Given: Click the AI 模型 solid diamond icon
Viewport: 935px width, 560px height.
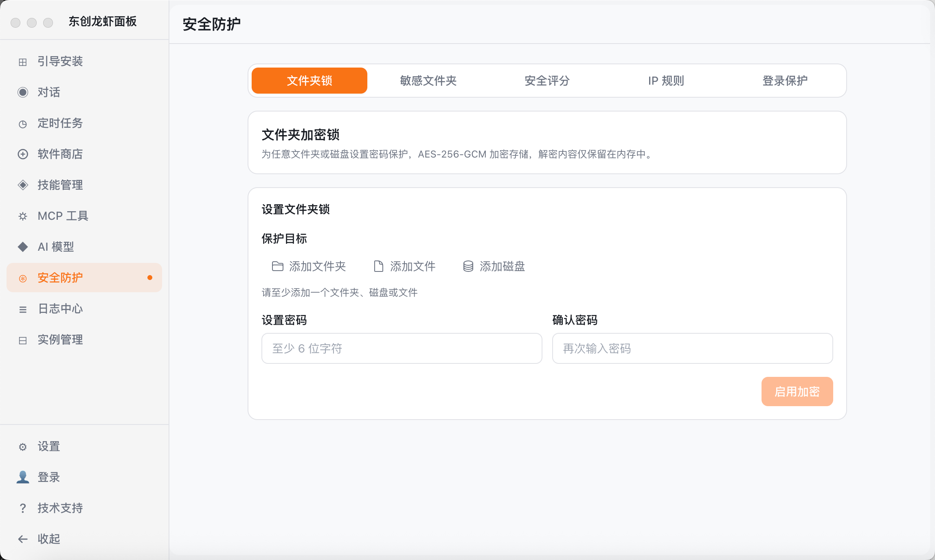Looking at the screenshot, I should click(23, 247).
